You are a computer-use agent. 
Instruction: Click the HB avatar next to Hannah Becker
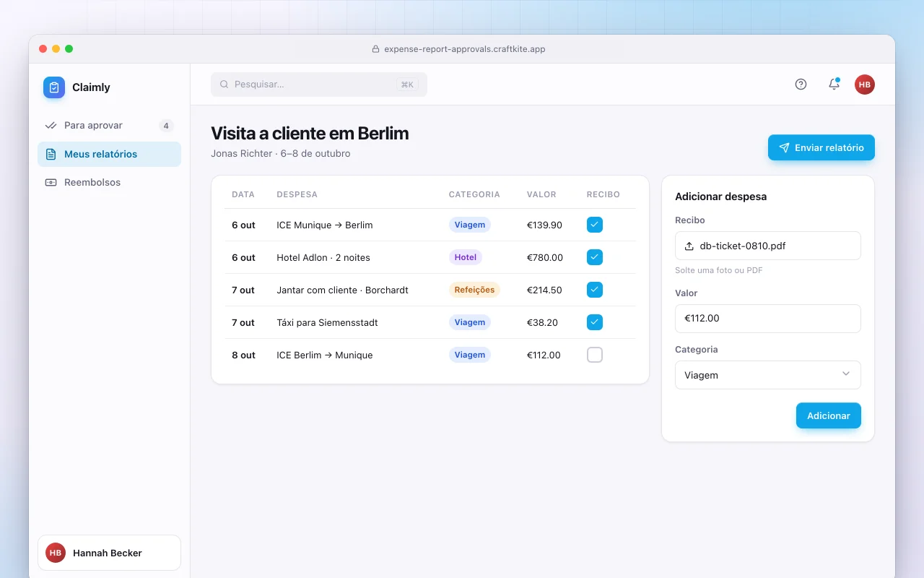point(56,553)
